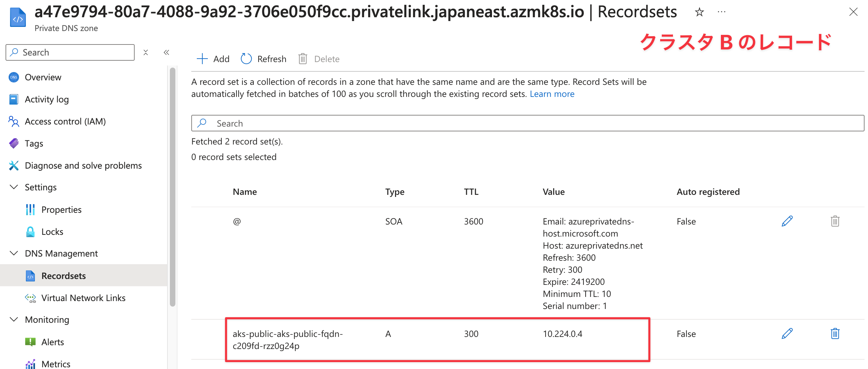Collapse the Monitoring section

14,320
